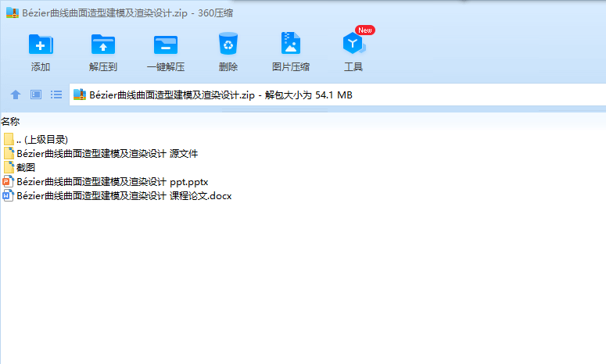
Task: Select the 截图 folder entry
Action: pos(20,167)
